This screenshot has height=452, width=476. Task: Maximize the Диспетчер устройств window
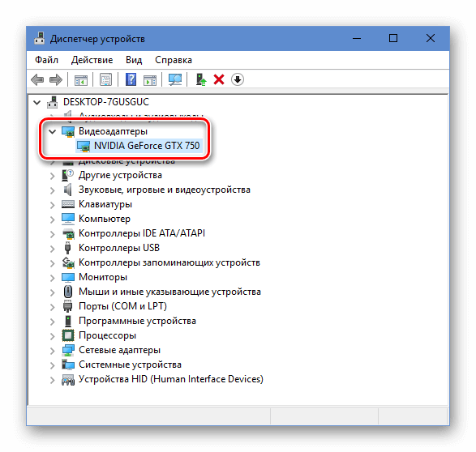[x=393, y=38]
